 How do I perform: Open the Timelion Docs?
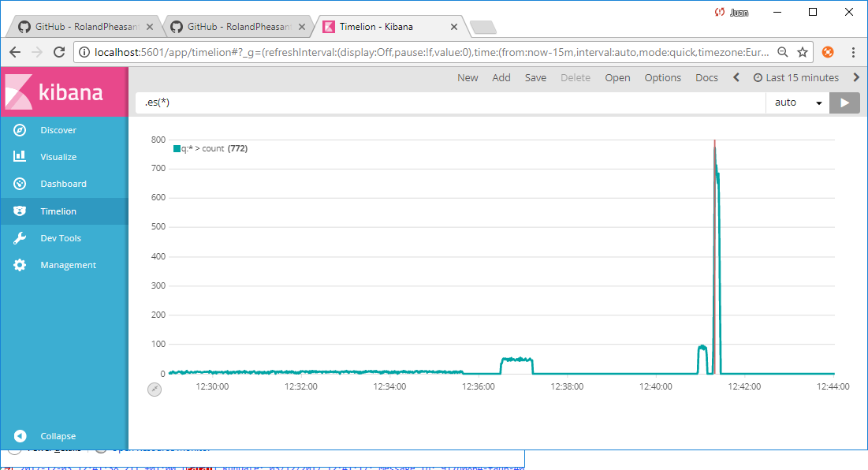[706, 78]
